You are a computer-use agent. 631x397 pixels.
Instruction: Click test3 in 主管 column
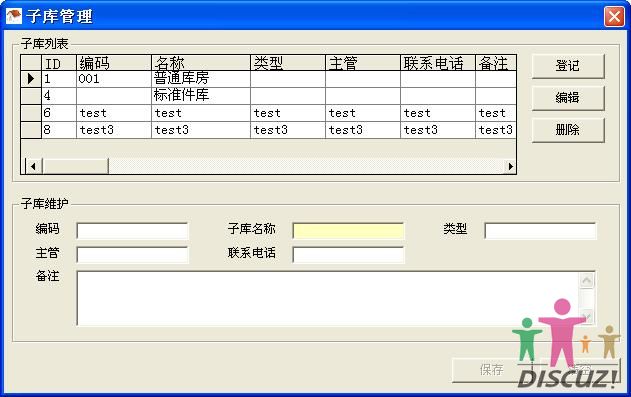(363, 130)
